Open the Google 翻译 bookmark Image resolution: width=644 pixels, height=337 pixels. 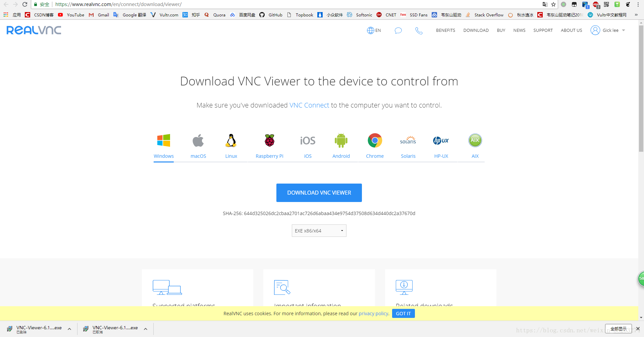[130, 15]
